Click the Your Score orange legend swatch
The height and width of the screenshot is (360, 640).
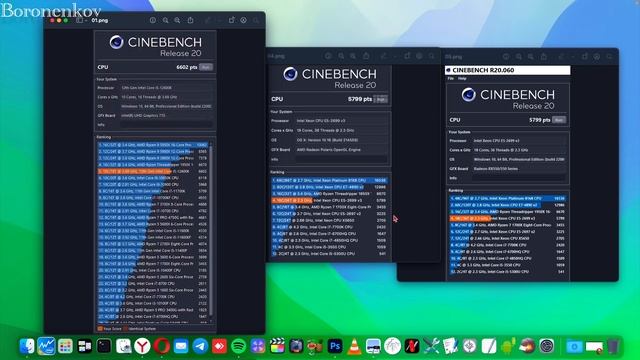[100, 328]
